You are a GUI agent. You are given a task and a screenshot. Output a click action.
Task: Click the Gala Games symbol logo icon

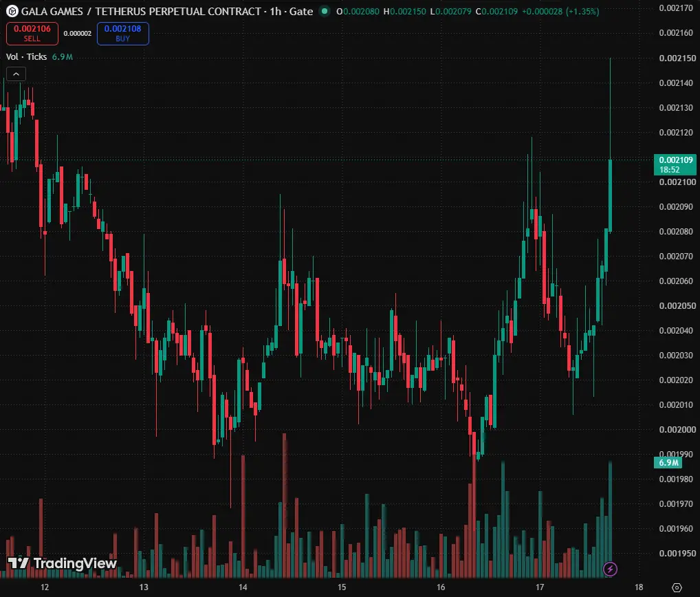(x=12, y=11)
